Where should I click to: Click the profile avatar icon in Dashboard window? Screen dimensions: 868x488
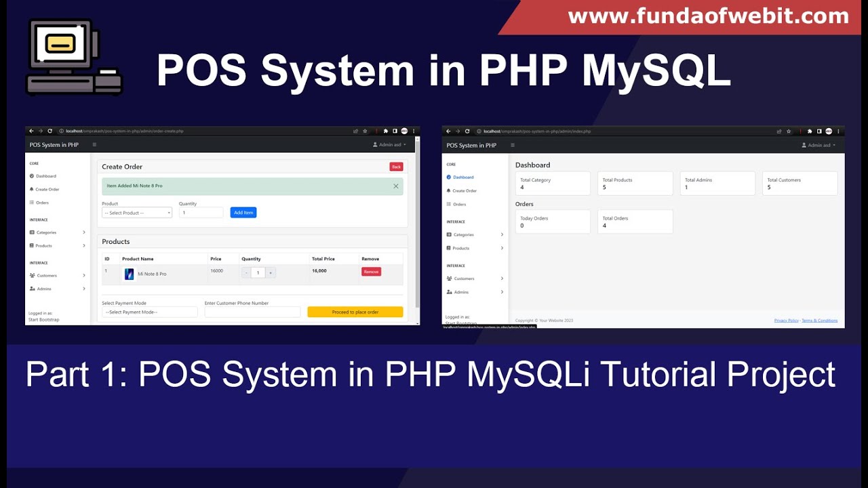829,131
